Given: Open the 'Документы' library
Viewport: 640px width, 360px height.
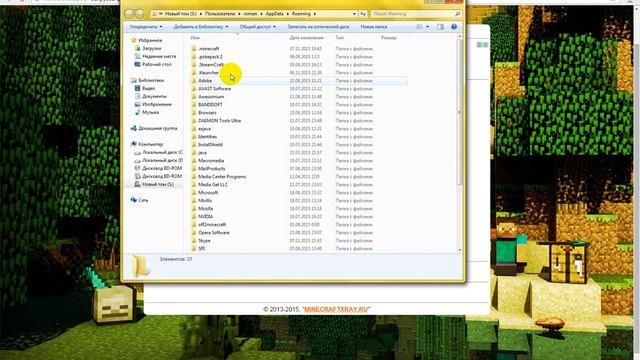Looking at the screenshot, I should pos(154,96).
